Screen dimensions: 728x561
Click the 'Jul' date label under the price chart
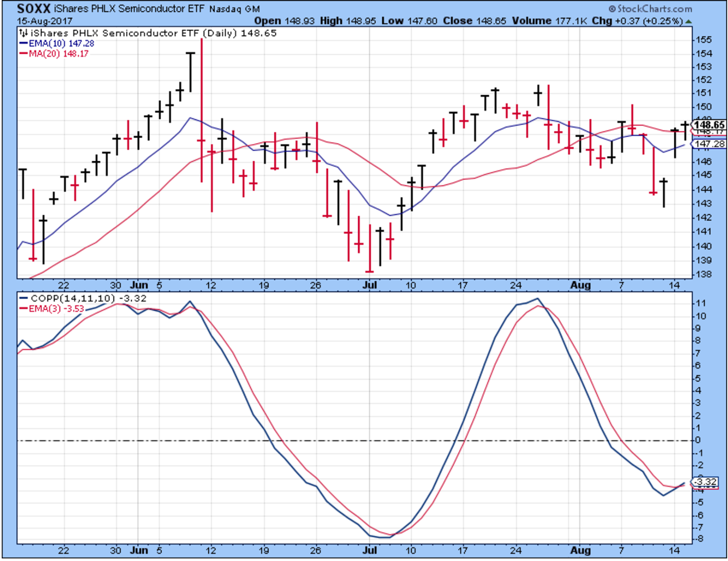(x=370, y=286)
